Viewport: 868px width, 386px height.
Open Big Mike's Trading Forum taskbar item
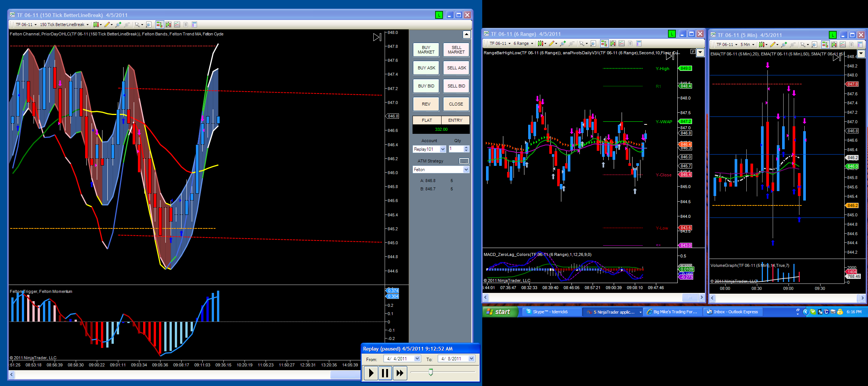tap(672, 312)
